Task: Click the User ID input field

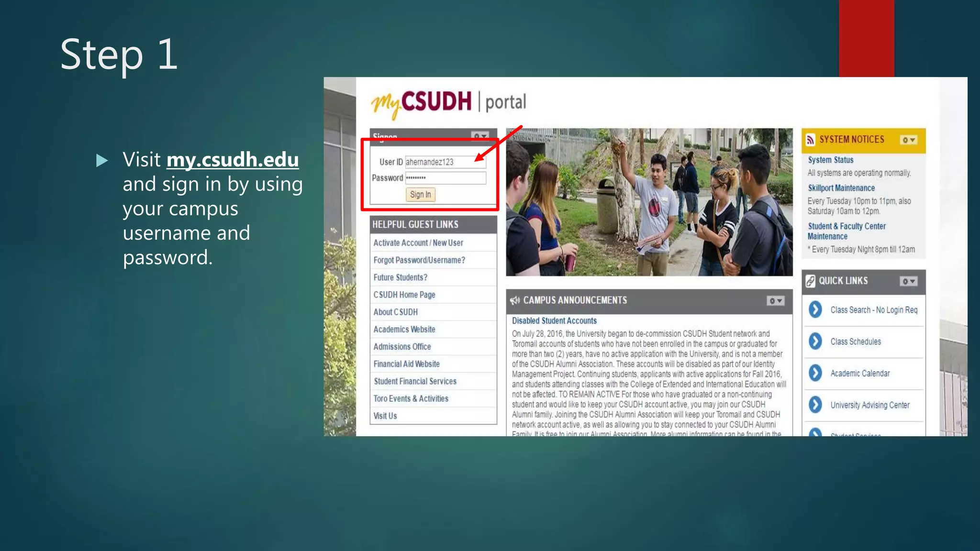Action: [445, 162]
